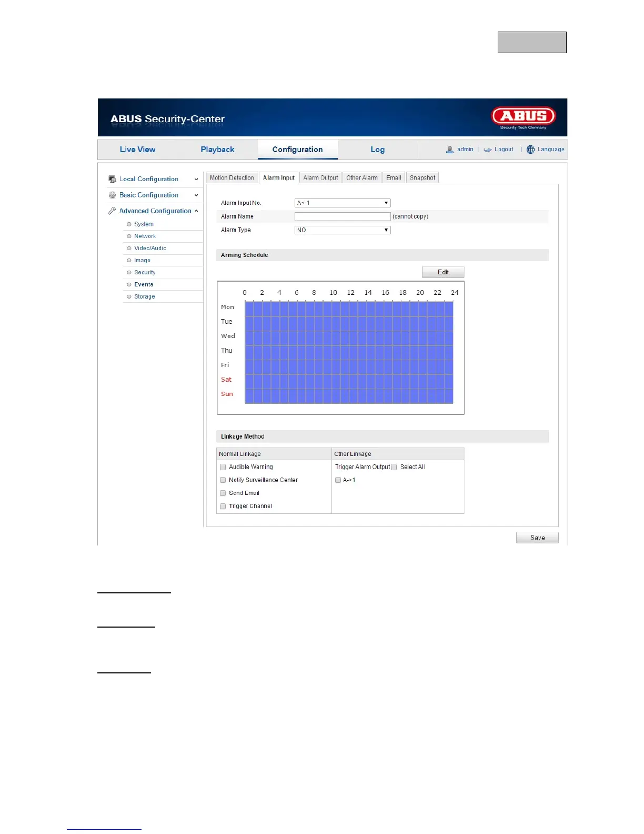Open Video/Audio settings in sidebar
644x834 pixels.
pyautogui.click(x=150, y=249)
